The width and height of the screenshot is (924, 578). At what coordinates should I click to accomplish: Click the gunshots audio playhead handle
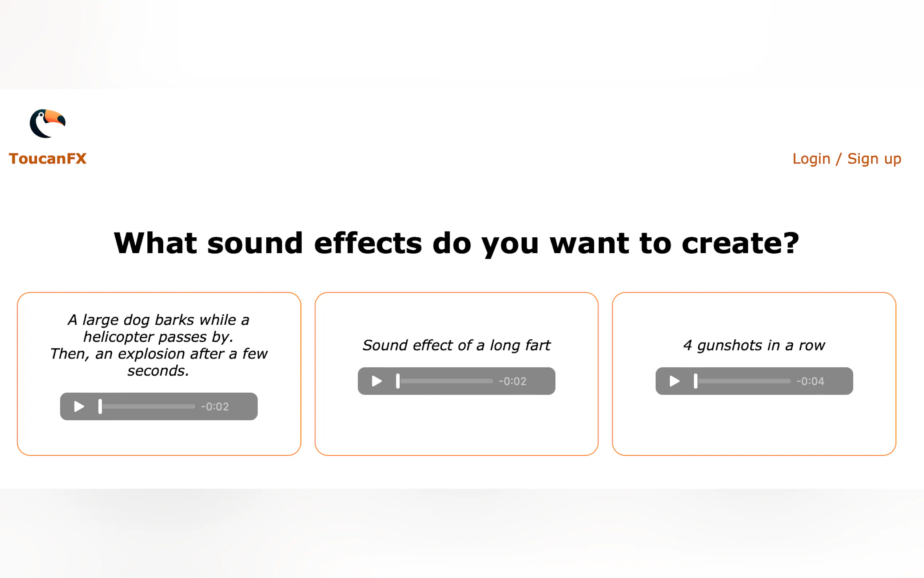point(695,381)
